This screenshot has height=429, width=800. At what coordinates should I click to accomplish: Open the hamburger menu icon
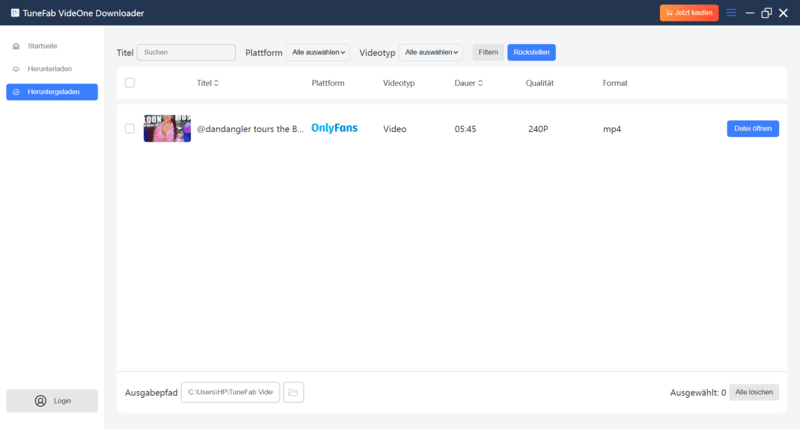click(x=731, y=13)
